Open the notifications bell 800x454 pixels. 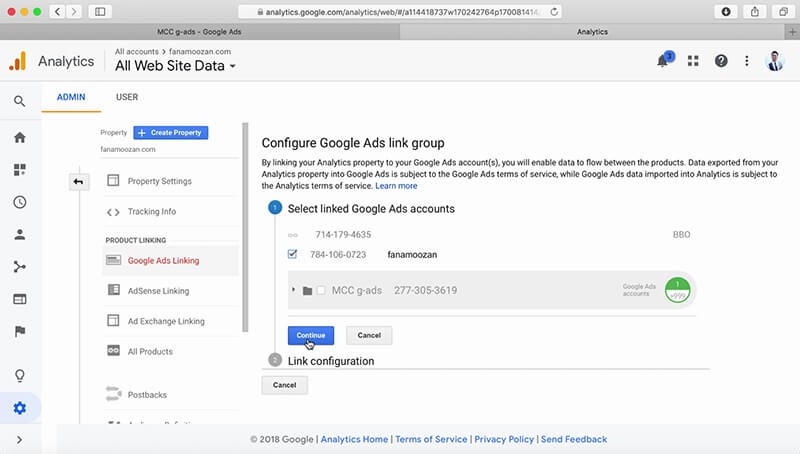(x=663, y=61)
